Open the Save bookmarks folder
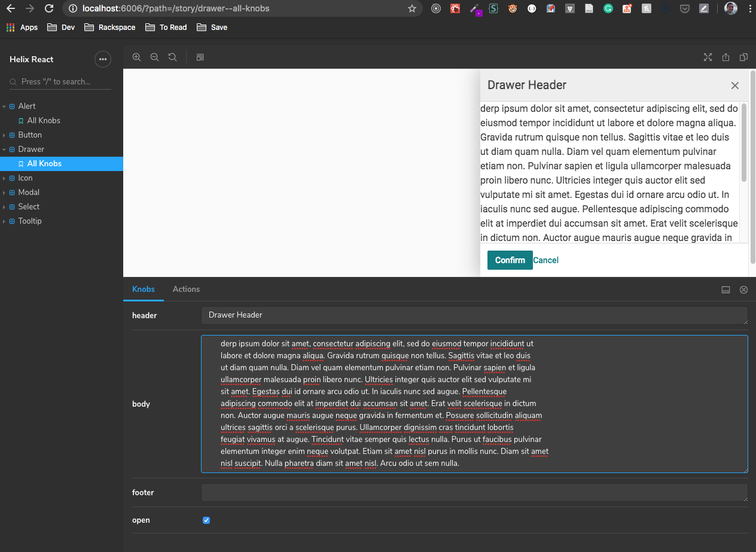756x552 pixels. click(x=212, y=28)
